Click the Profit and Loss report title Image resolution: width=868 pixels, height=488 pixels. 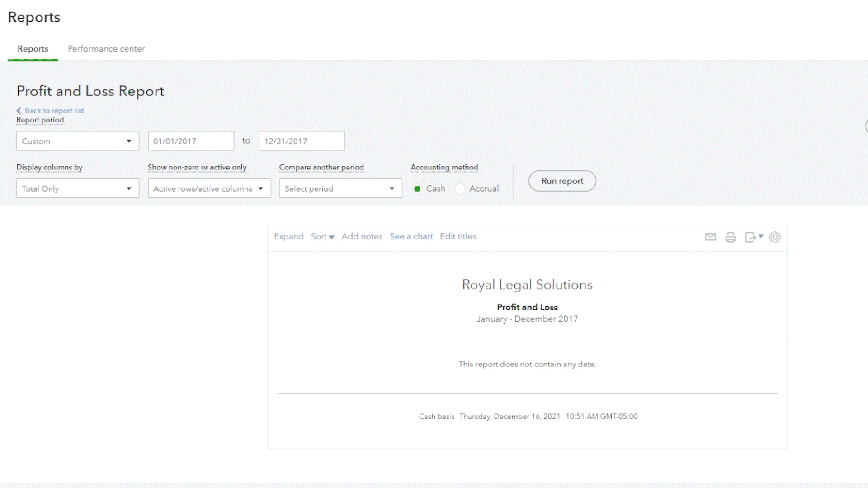pyautogui.click(x=527, y=307)
